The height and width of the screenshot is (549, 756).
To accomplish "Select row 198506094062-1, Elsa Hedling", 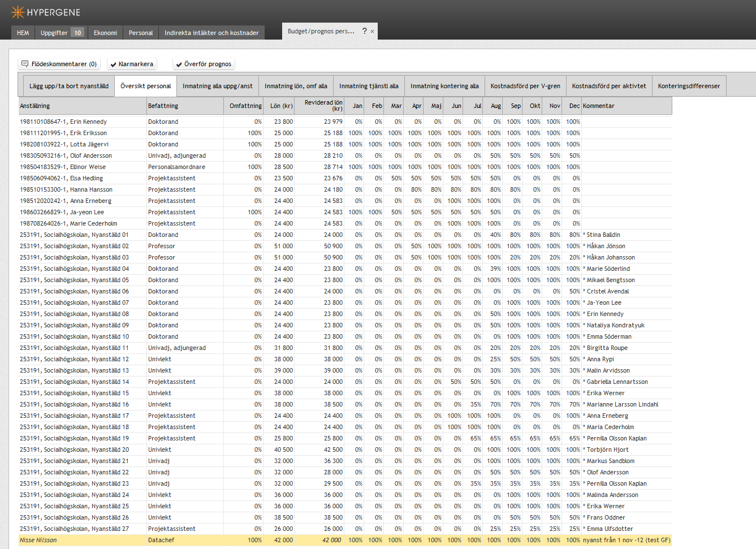I will (x=345, y=178).
